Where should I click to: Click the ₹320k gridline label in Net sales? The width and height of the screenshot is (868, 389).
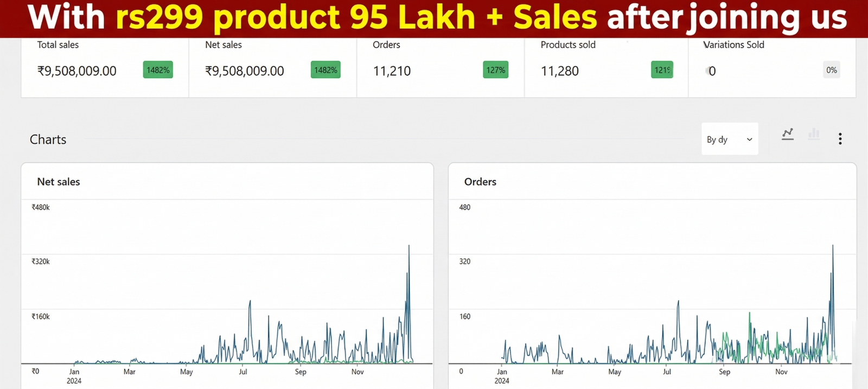click(x=41, y=262)
